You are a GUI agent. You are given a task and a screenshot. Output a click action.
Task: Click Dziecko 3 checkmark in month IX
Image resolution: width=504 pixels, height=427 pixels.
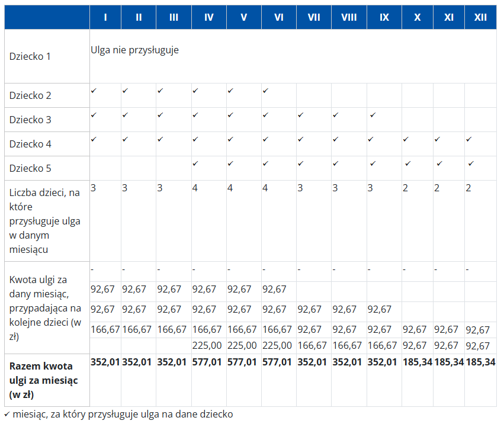pyautogui.click(x=371, y=115)
